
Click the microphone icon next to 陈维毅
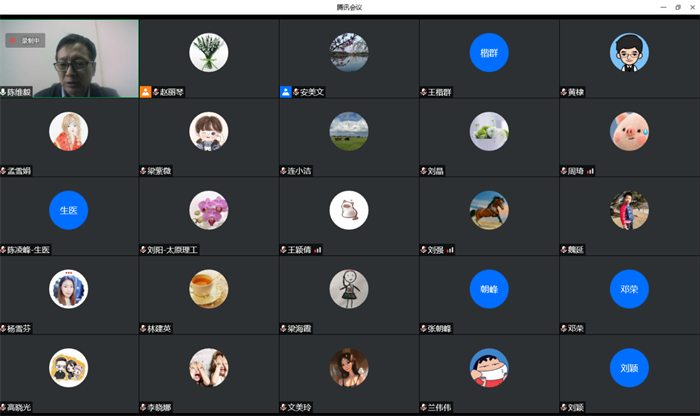click(4, 92)
